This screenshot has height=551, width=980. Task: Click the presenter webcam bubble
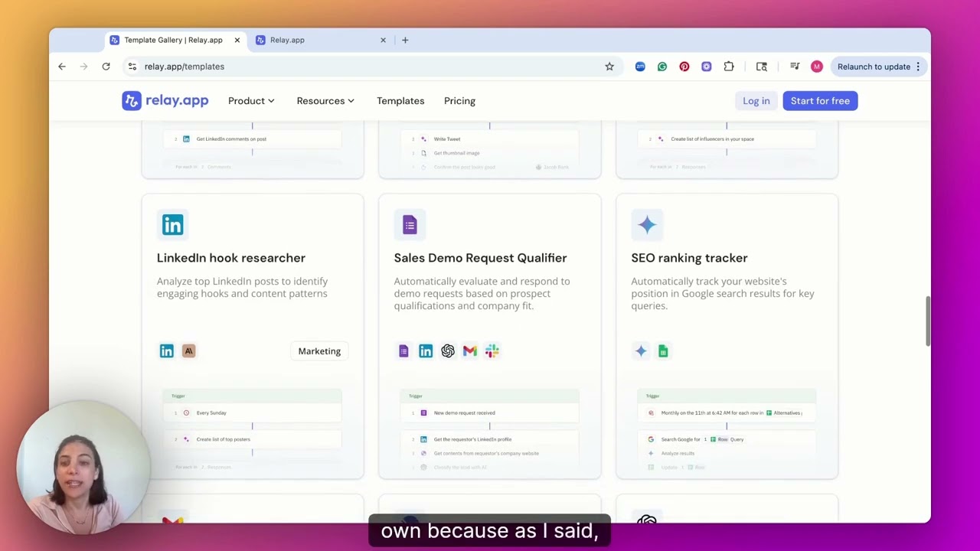(x=83, y=467)
